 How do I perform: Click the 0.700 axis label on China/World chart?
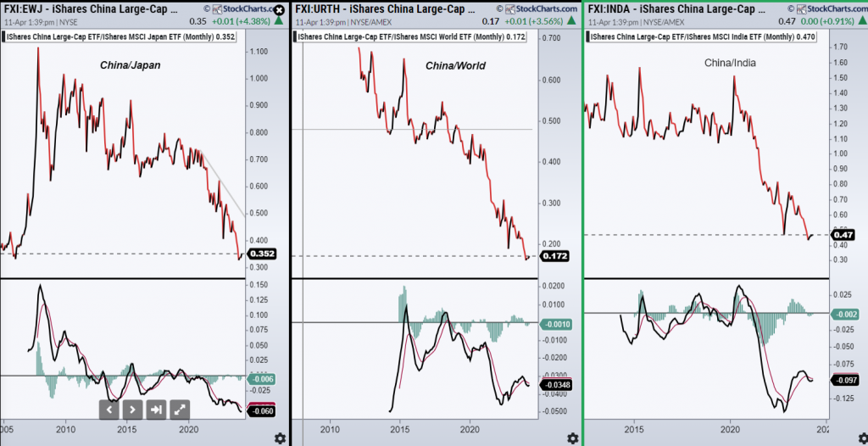tap(551, 38)
